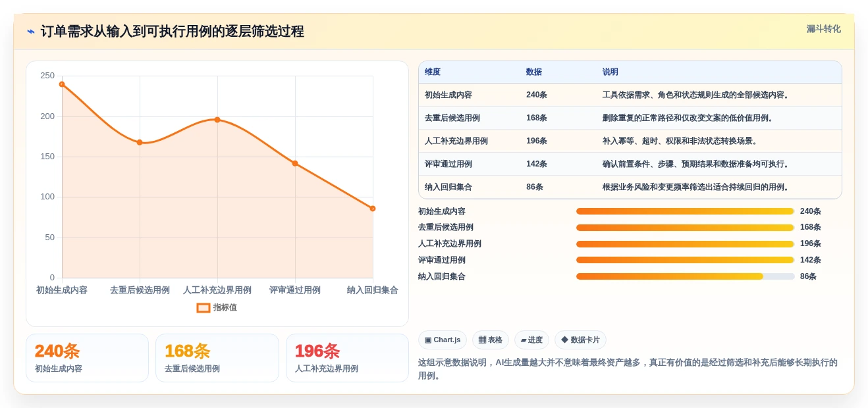Click the description starting 删除重复的正常路径
The image size is (868, 408).
point(688,118)
